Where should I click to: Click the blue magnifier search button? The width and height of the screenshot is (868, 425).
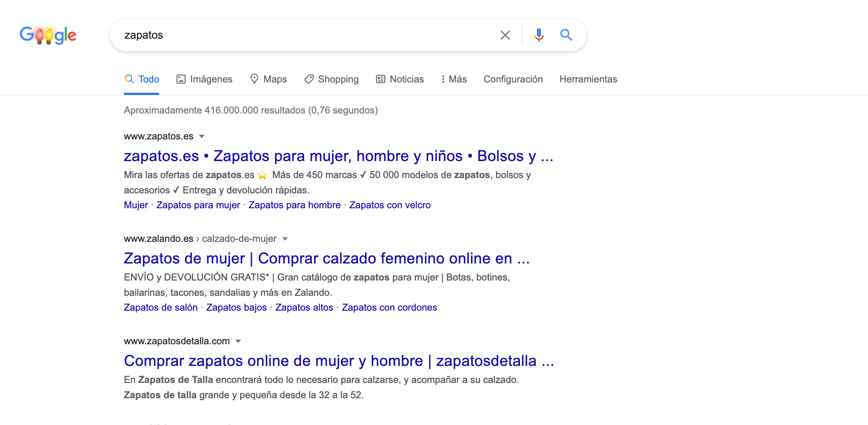point(566,35)
